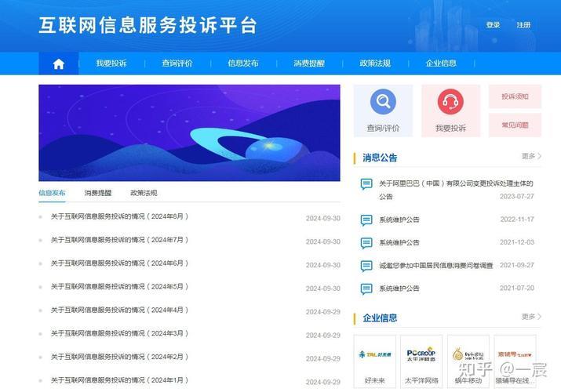Viewport: 561px width, 392px height.
Task: Click the headset 我要投诉 icon
Action: (x=450, y=103)
